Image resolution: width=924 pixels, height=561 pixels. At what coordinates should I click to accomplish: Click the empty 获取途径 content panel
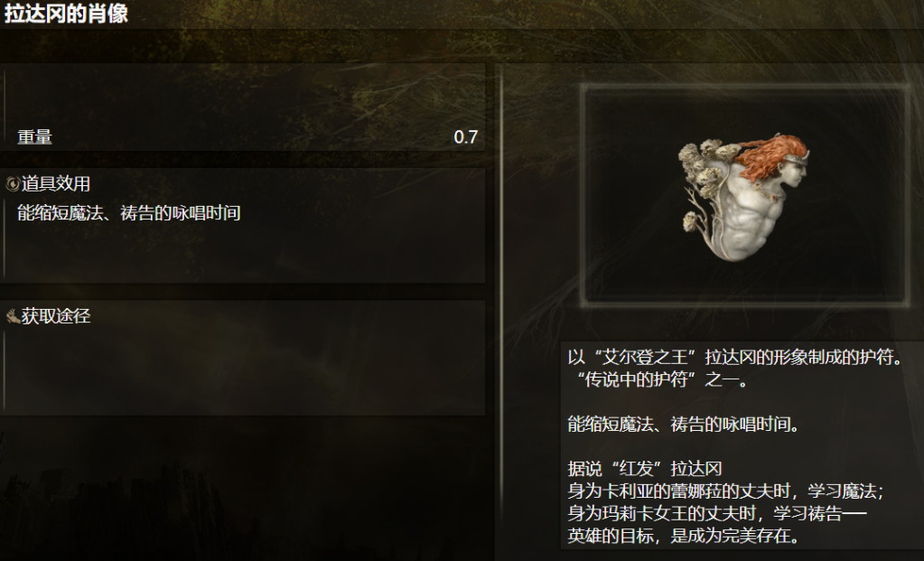click(x=243, y=371)
